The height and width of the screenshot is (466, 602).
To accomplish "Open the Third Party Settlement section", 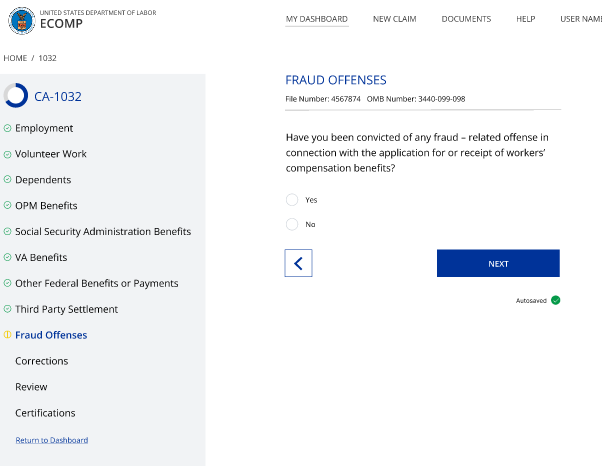I will pos(66,309).
